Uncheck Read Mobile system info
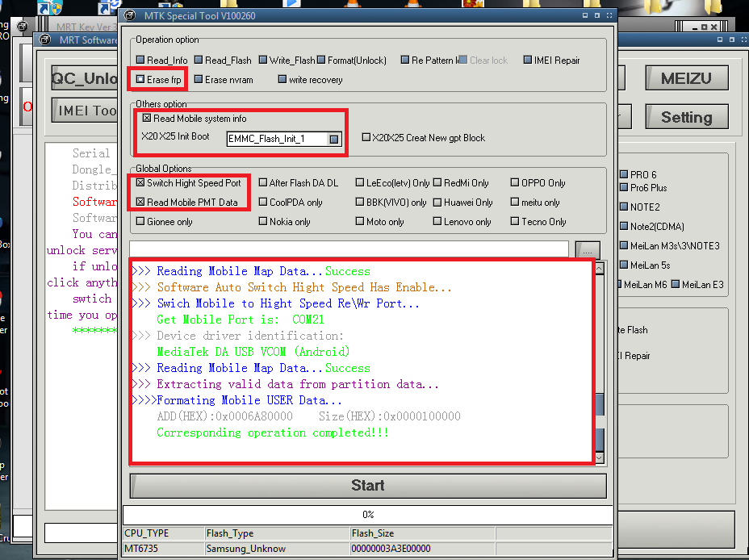The image size is (749, 560). [147, 118]
